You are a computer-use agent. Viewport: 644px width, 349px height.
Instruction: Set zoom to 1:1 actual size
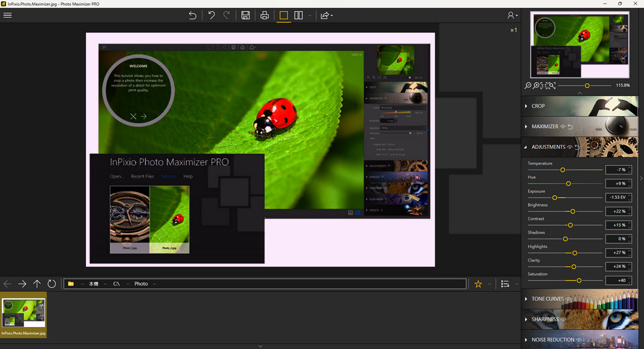point(544,85)
